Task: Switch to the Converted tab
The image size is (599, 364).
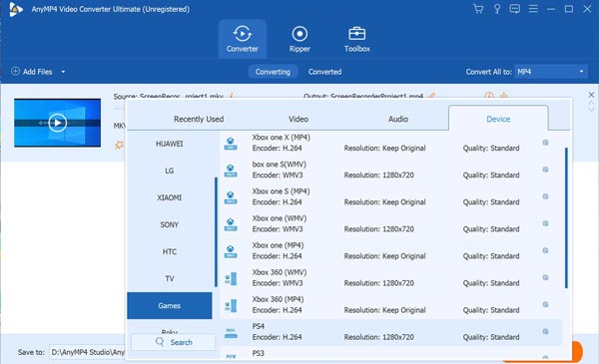Action: point(324,72)
